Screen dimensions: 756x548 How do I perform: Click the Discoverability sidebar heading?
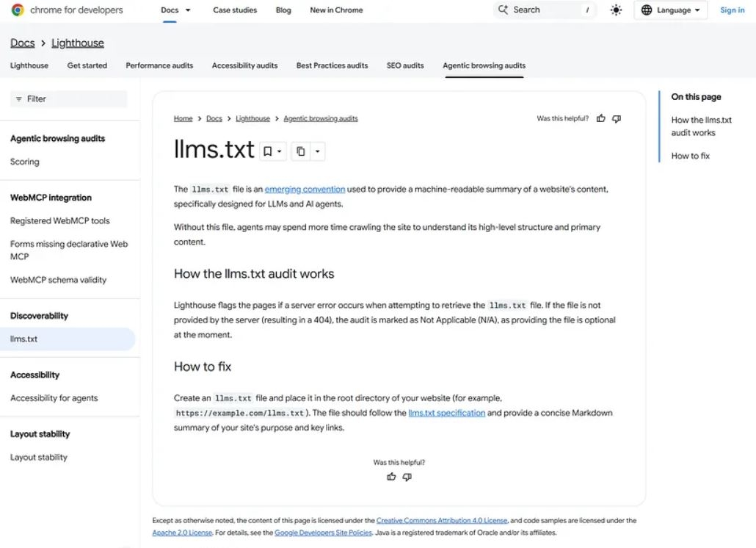(x=39, y=316)
